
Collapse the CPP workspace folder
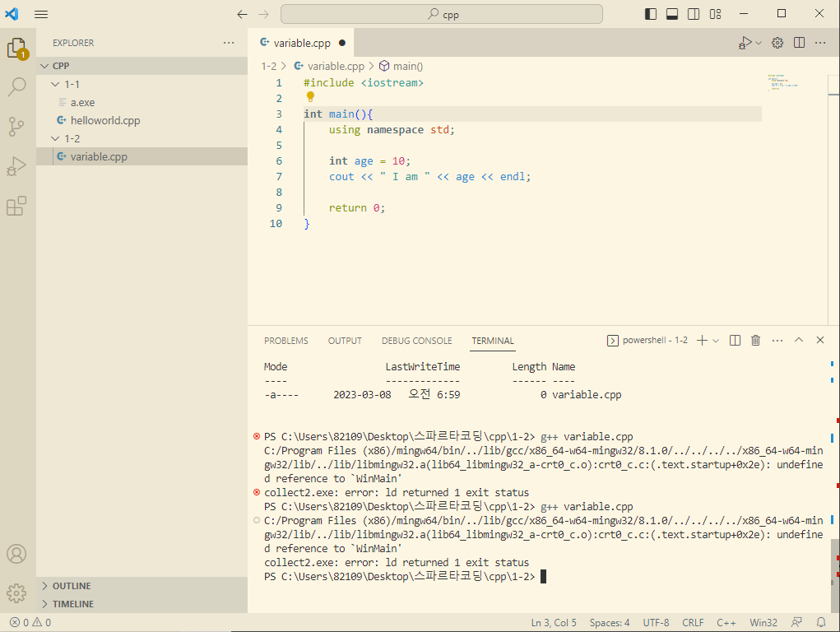pos(142,66)
